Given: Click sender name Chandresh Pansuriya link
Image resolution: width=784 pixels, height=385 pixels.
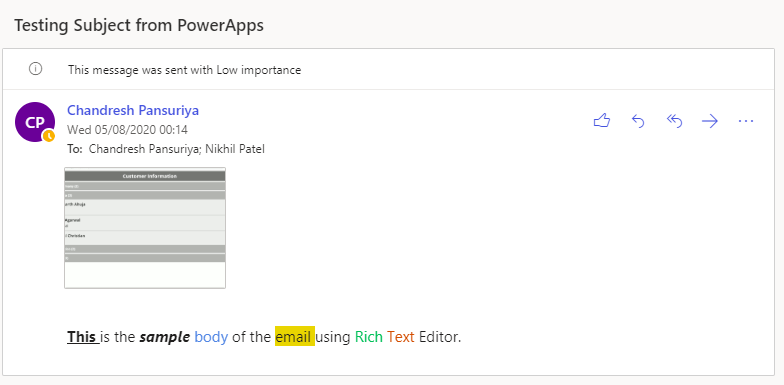Looking at the screenshot, I should [133, 110].
